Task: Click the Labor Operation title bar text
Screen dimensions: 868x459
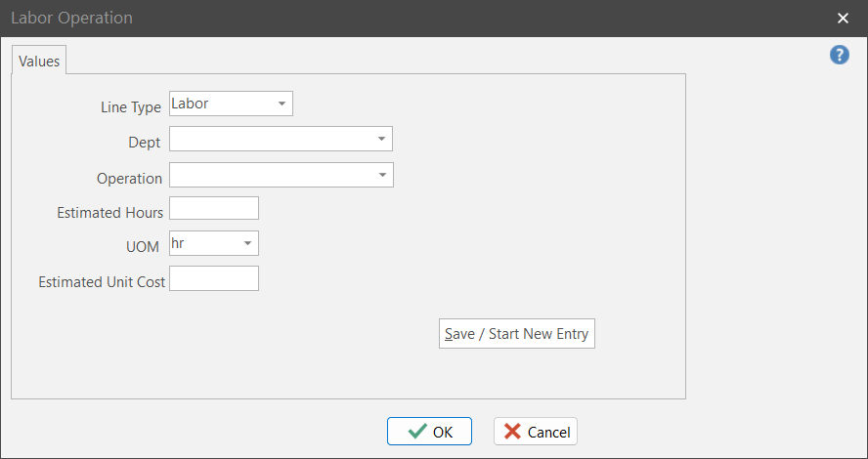Action: tap(71, 18)
